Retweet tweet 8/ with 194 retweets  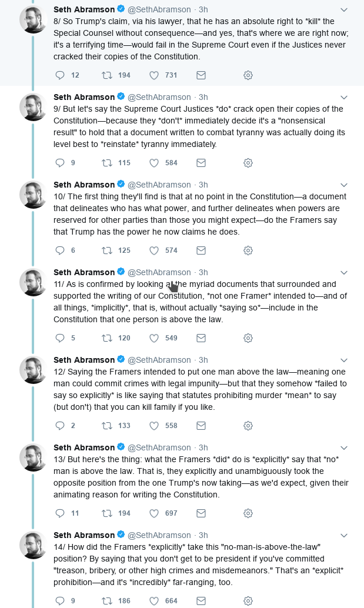pos(107,75)
